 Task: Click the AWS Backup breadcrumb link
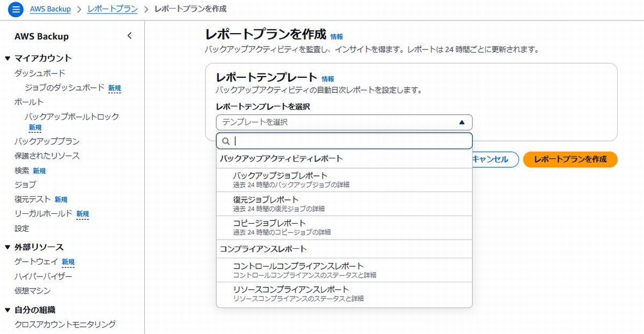click(x=50, y=9)
